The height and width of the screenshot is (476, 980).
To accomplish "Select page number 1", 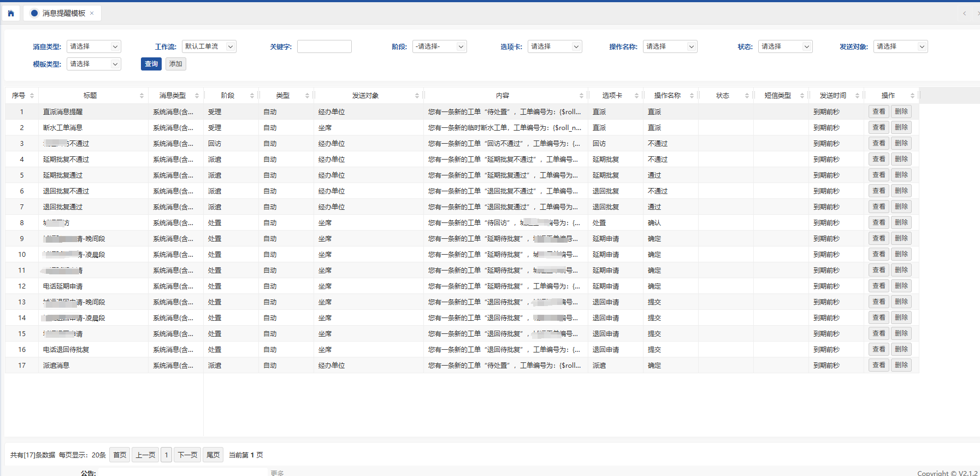I will 166,455.
